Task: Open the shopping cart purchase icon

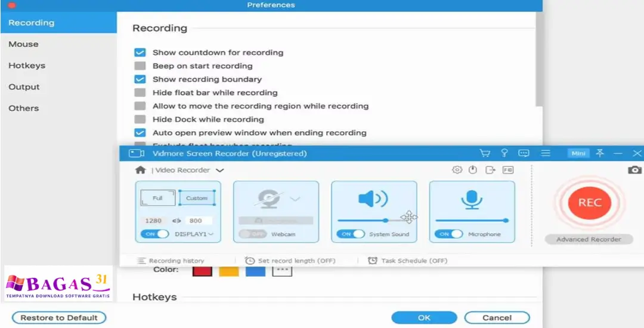Action: (x=485, y=153)
